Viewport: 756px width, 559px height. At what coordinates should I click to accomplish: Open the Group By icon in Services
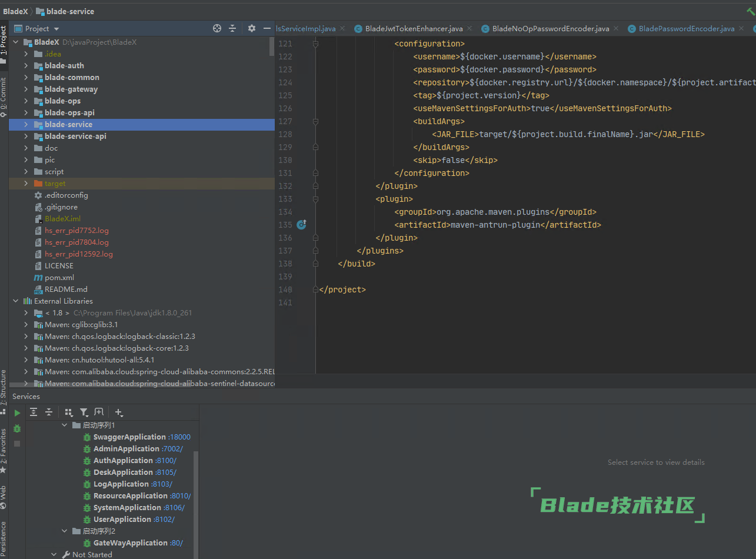(69, 412)
